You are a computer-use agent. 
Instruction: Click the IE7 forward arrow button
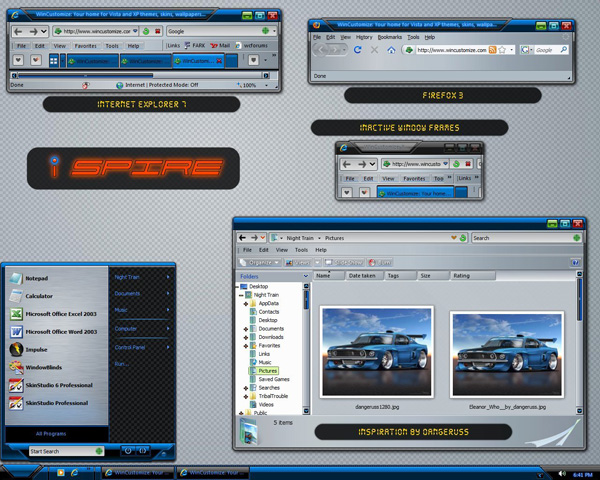[x=33, y=31]
